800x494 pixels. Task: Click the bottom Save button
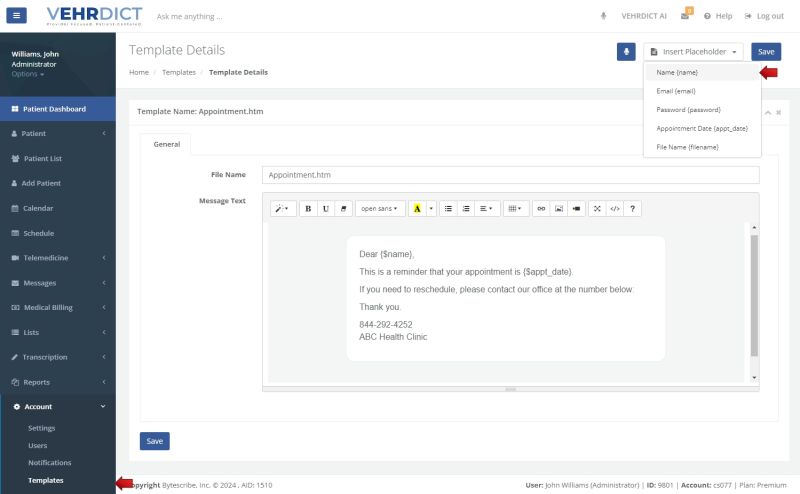154,441
